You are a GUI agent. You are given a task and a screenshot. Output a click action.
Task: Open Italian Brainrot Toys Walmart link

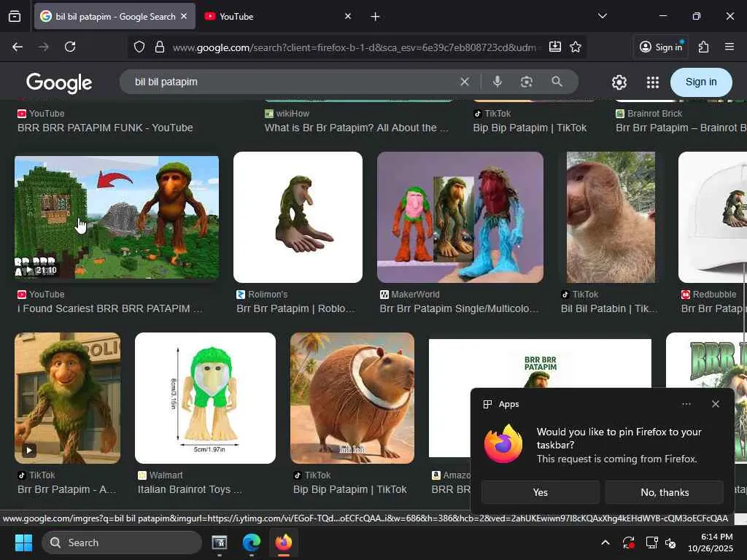[190, 489]
